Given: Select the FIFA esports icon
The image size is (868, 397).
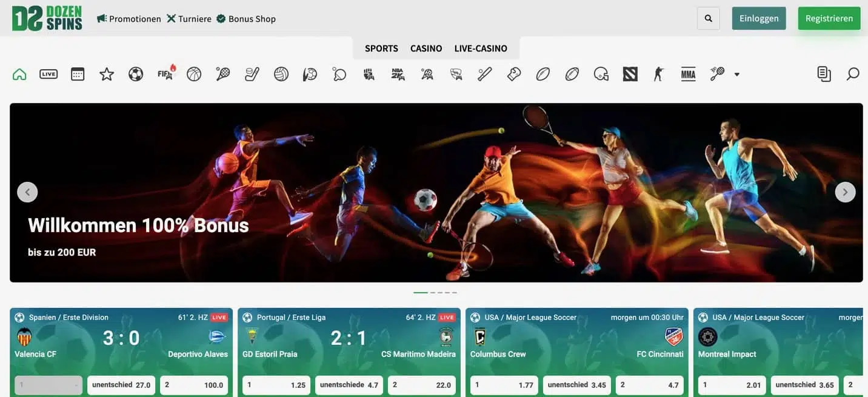Looking at the screenshot, I should [165, 73].
